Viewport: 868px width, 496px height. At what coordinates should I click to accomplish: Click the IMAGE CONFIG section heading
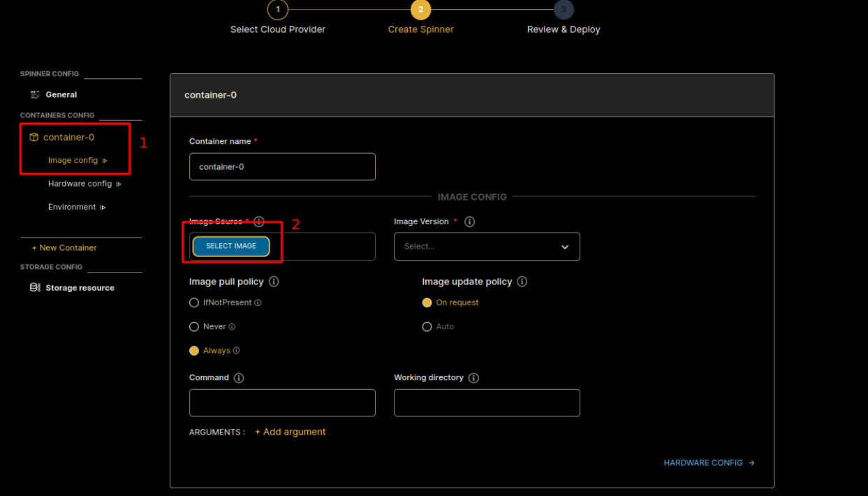(472, 197)
